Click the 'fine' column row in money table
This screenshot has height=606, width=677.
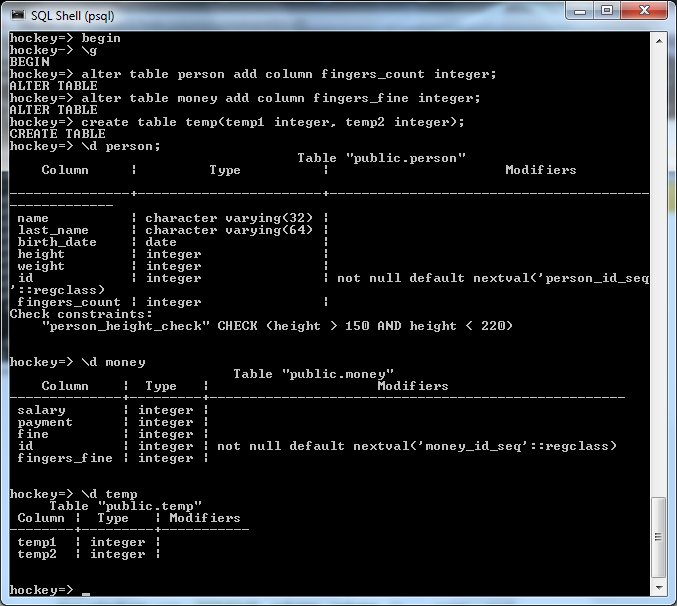pyautogui.click(x=113, y=434)
